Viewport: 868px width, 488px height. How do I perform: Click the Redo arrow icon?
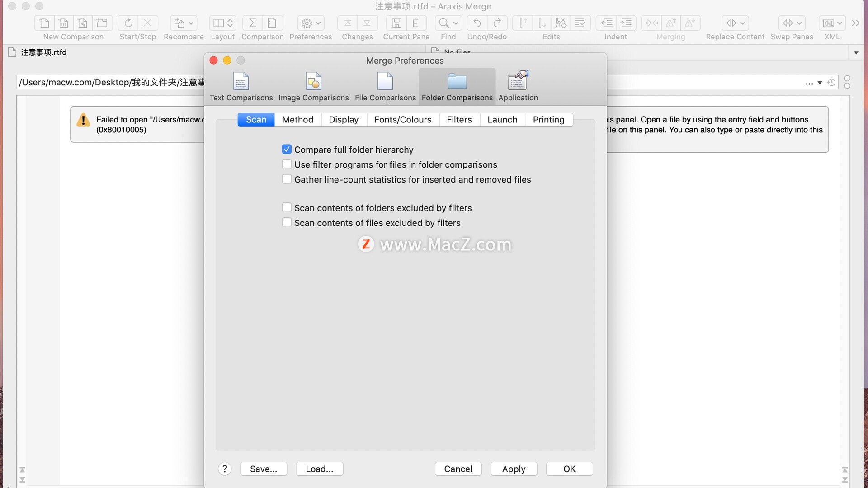(497, 23)
